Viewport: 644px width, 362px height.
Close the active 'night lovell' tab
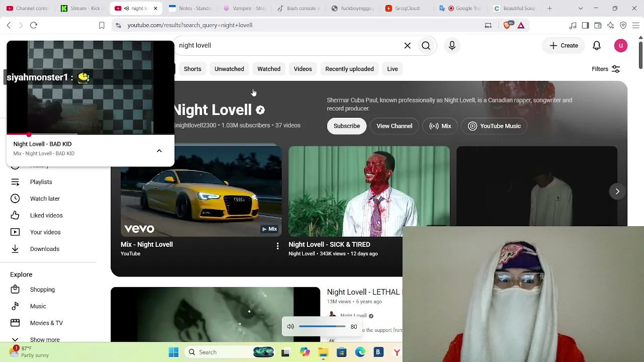(155, 8)
